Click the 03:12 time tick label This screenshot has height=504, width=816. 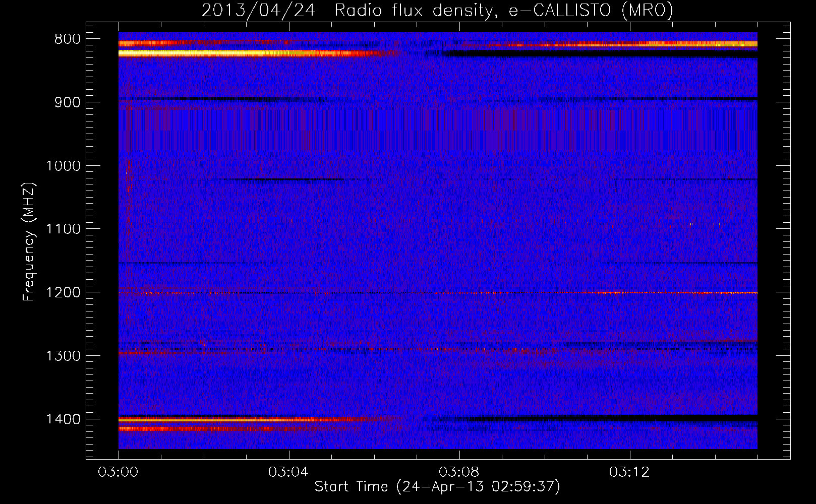point(629,472)
